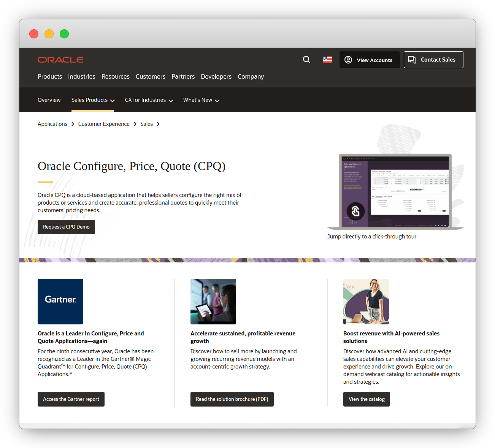This screenshot has width=495, height=448.
Task: Click Jump directly to a click-through tour
Action: pos(372,237)
